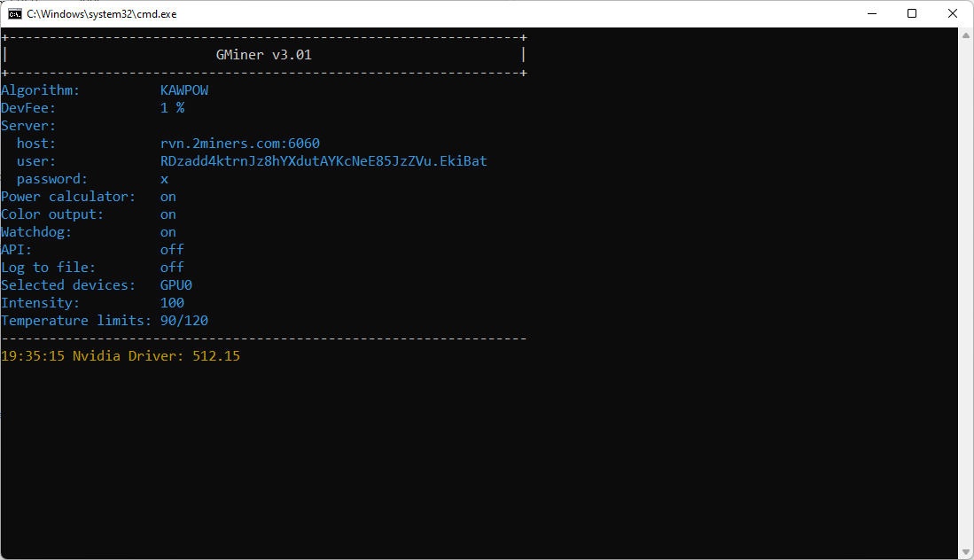Click the Server: label
The width and height of the screenshot is (974, 560).
(x=28, y=126)
